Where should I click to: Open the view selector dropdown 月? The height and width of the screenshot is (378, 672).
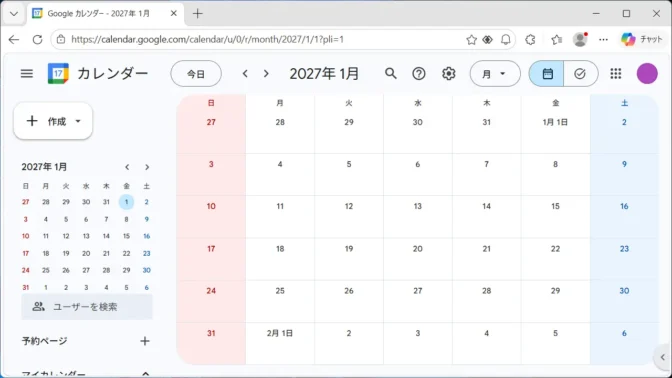(495, 74)
